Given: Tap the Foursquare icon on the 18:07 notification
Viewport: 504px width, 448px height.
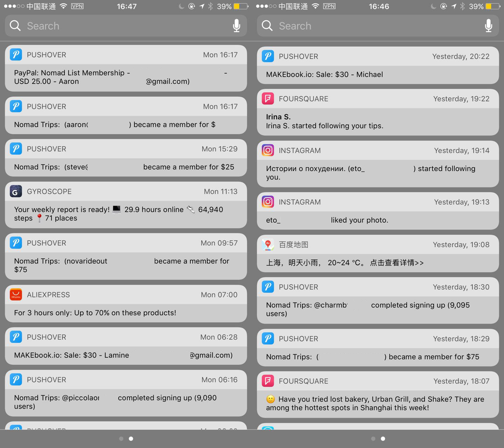Looking at the screenshot, I should coord(268,381).
